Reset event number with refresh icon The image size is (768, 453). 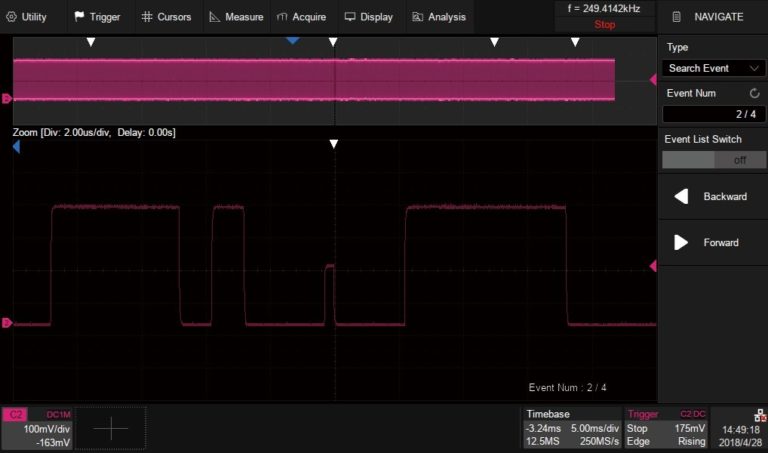tap(754, 93)
